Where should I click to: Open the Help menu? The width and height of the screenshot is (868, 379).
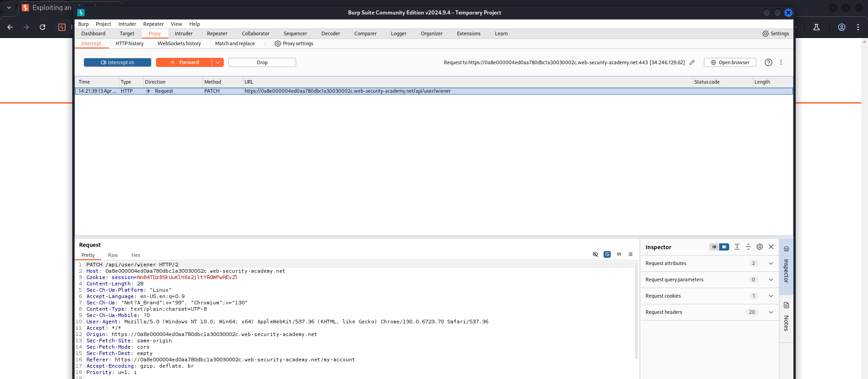pos(194,24)
